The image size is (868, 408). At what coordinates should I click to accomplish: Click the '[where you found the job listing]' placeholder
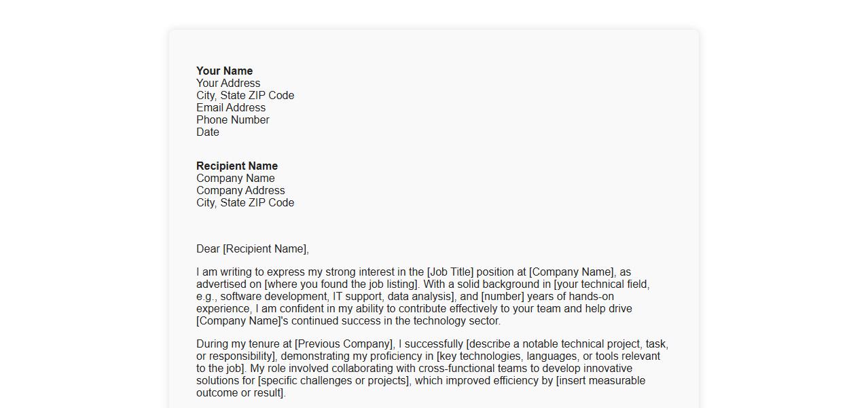pos(342,284)
